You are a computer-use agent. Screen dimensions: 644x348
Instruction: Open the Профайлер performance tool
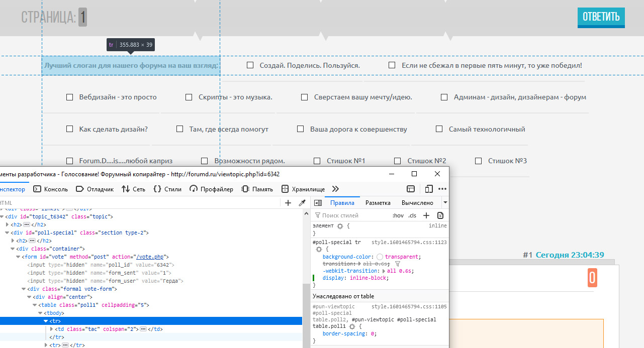[212, 189]
